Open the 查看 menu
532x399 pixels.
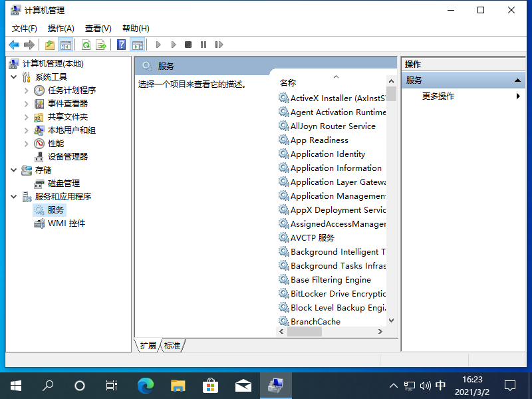(97, 28)
